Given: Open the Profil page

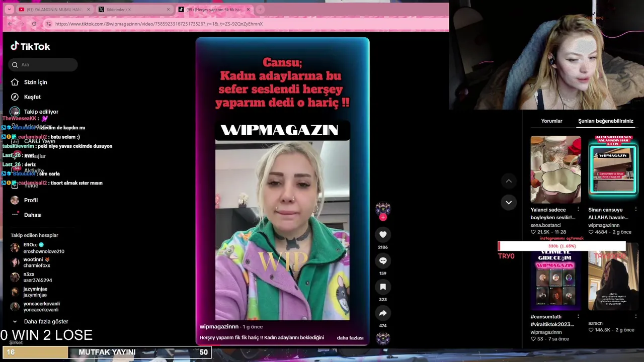Looking at the screenshot, I should [x=25, y=200].
